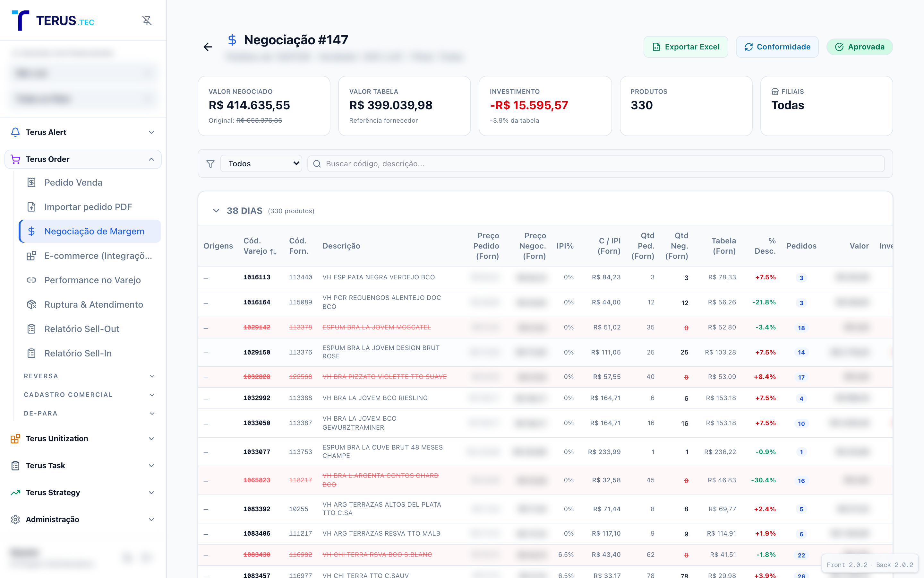Open E-commerce (Integração) menu item
The image size is (924, 578).
pyautogui.click(x=90, y=256)
